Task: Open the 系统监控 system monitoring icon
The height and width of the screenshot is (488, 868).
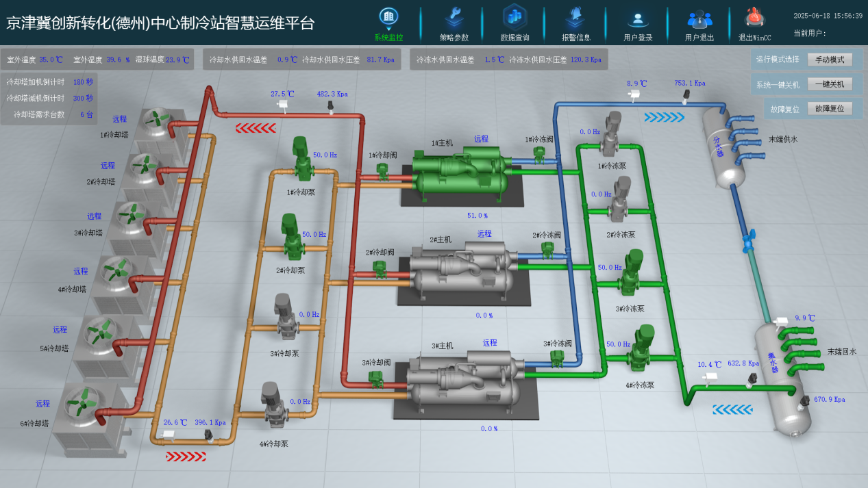Action: pyautogui.click(x=388, y=17)
